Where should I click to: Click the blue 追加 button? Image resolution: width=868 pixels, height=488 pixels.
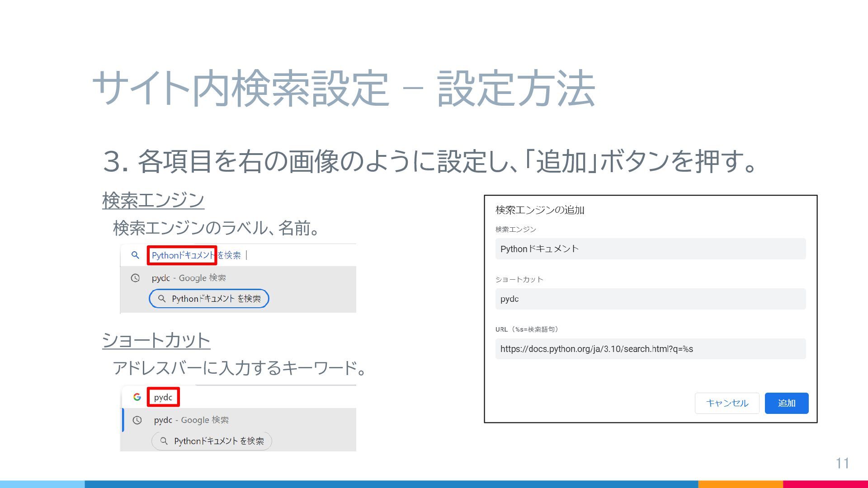click(x=786, y=403)
